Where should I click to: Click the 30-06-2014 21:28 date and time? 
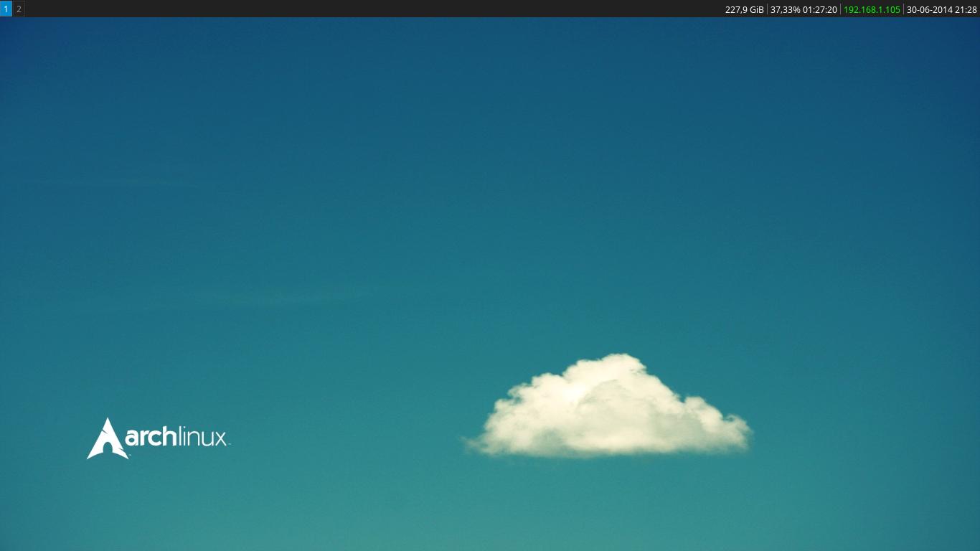(x=942, y=9)
